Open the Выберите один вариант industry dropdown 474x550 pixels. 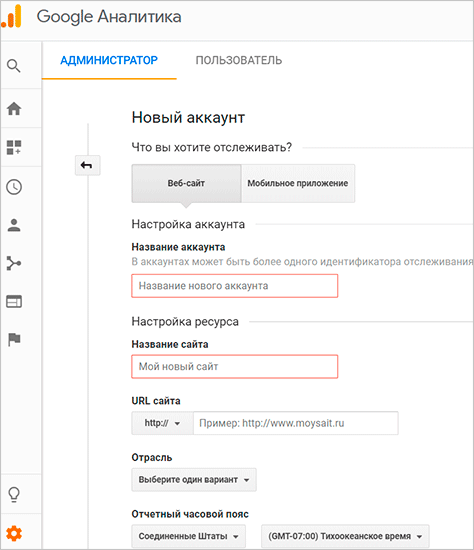click(x=194, y=479)
